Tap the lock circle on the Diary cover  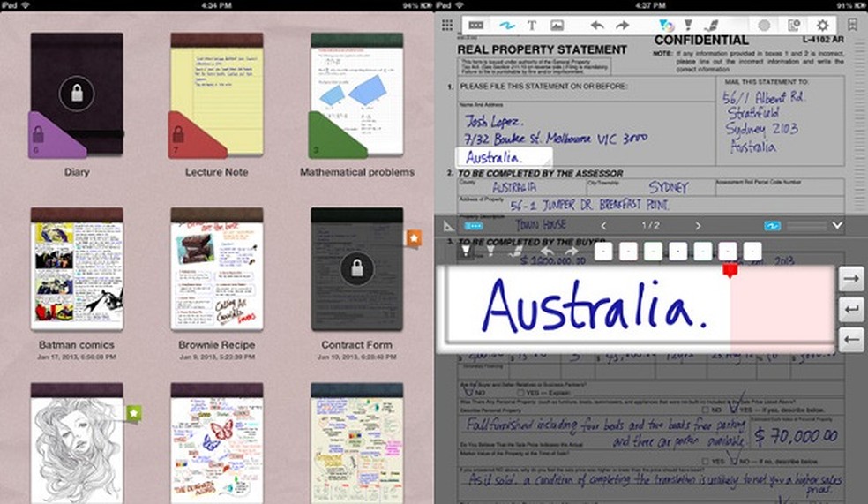click(x=77, y=94)
